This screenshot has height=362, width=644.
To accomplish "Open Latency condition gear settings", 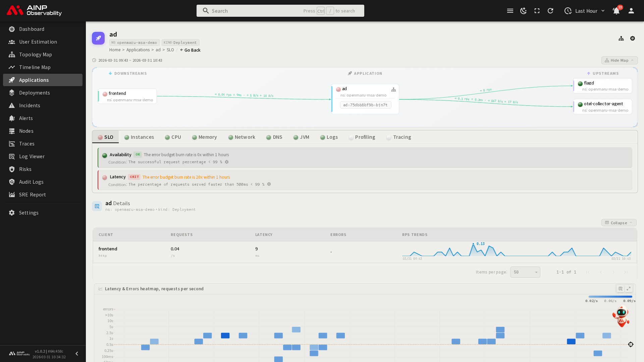I will (269, 184).
